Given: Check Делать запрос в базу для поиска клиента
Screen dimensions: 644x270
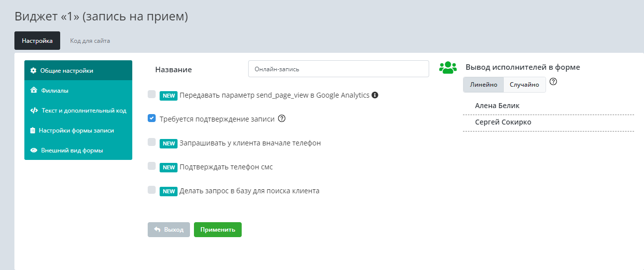Looking at the screenshot, I should pyautogui.click(x=152, y=190).
